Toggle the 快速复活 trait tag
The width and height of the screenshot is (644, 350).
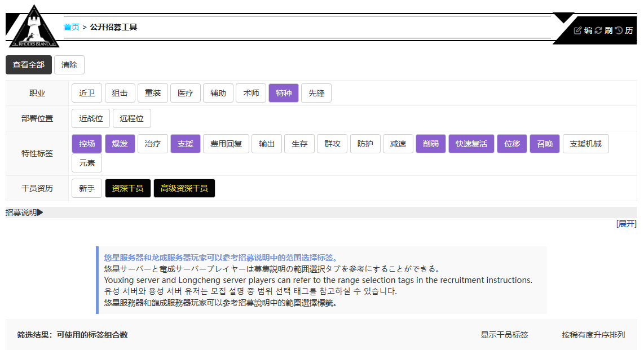[471, 144]
